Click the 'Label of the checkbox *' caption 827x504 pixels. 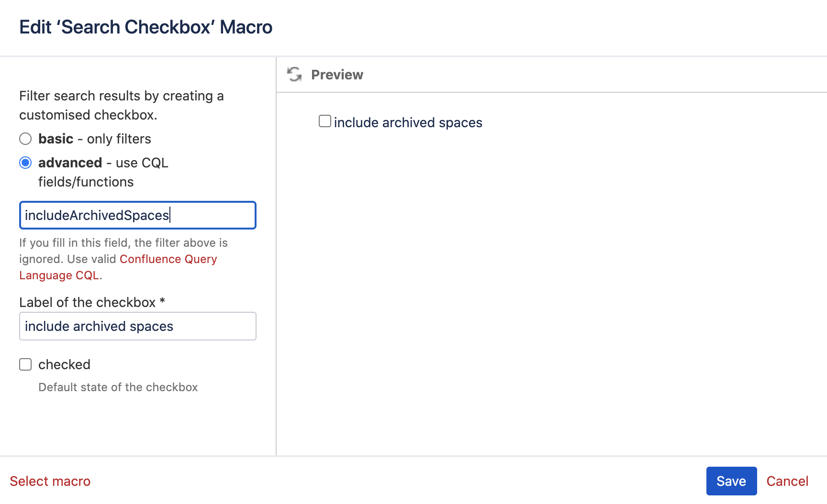coord(92,302)
